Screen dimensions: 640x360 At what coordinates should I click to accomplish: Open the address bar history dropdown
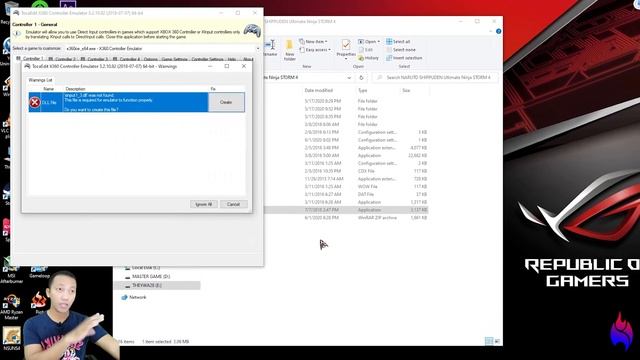tap(349, 78)
